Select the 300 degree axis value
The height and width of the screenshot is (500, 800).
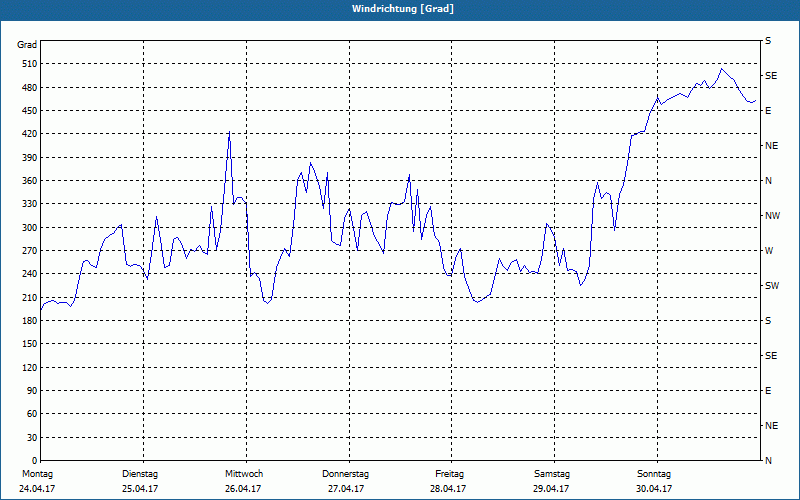point(29,227)
